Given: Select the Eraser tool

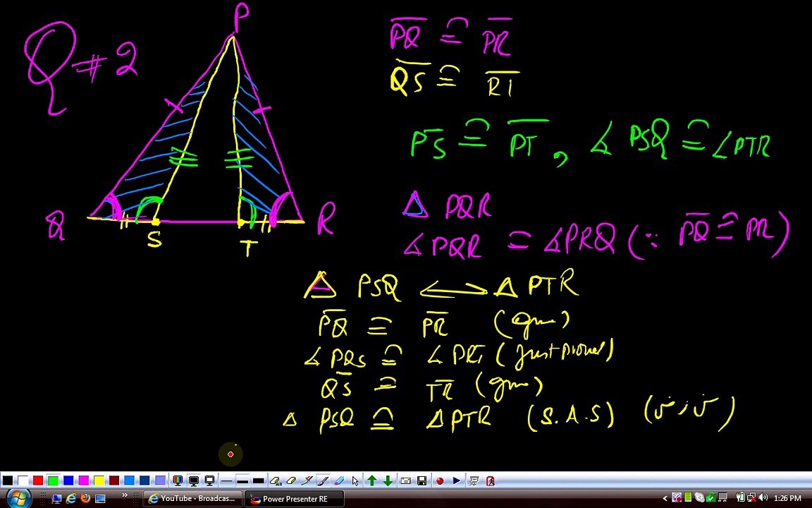Looking at the screenshot, I should [x=291, y=481].
